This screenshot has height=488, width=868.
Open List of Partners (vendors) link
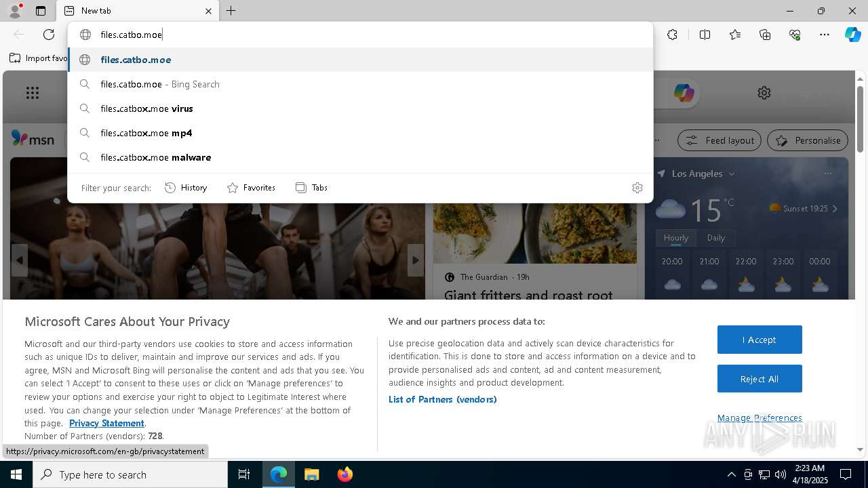443,399
